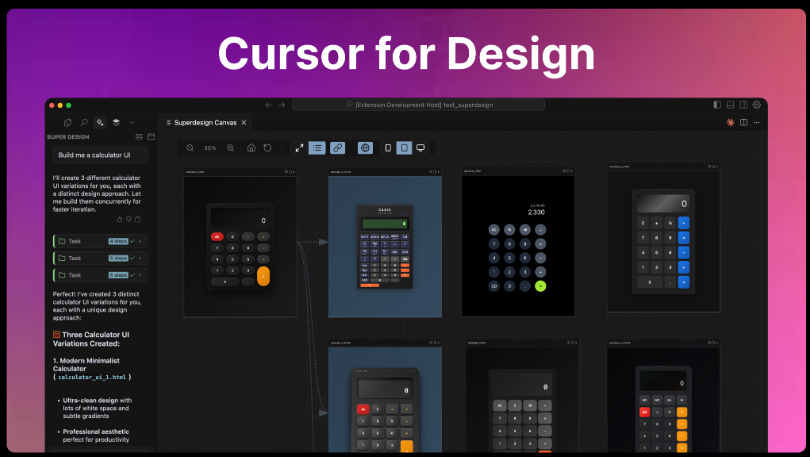The image size is (810, 457).
Task: Close the Superdesign Canvas tab
Action: pos(244,122)
